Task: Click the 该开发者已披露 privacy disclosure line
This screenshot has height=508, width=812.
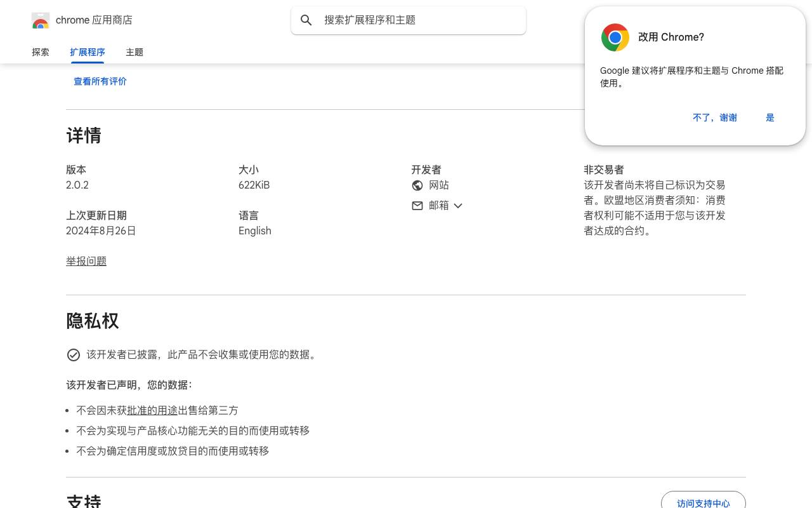Action: point(203,355)
